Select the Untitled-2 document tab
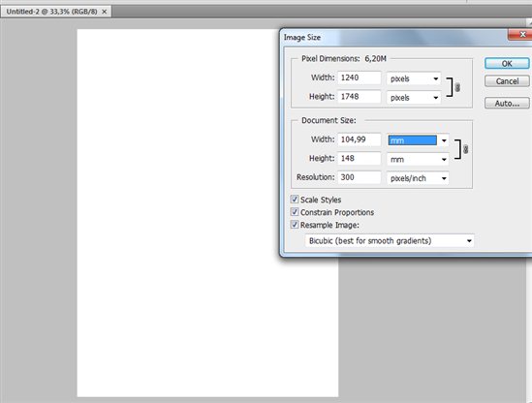 pyautogui.click(x=51, y=12)
